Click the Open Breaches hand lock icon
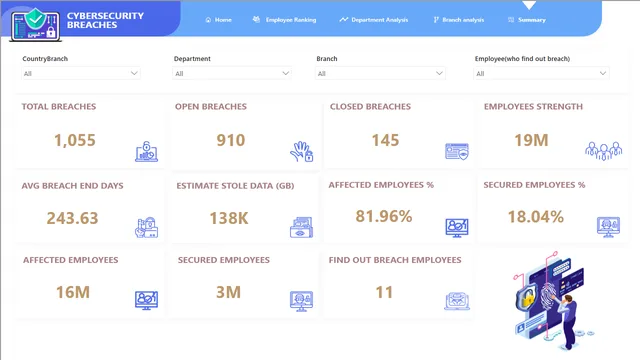Viewport: 640px width, 360px height. [302, 151]
